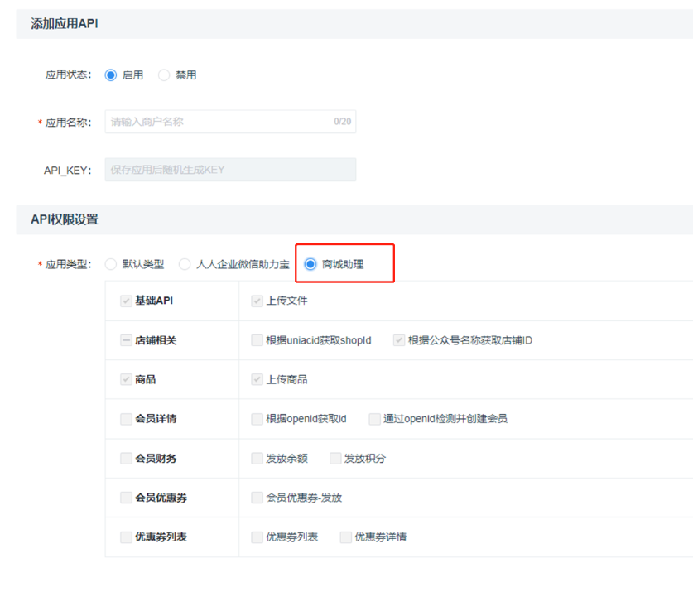Enable 会员优惠券-发放 permission
Screen dimensions: 693x616
pos(257,498)
